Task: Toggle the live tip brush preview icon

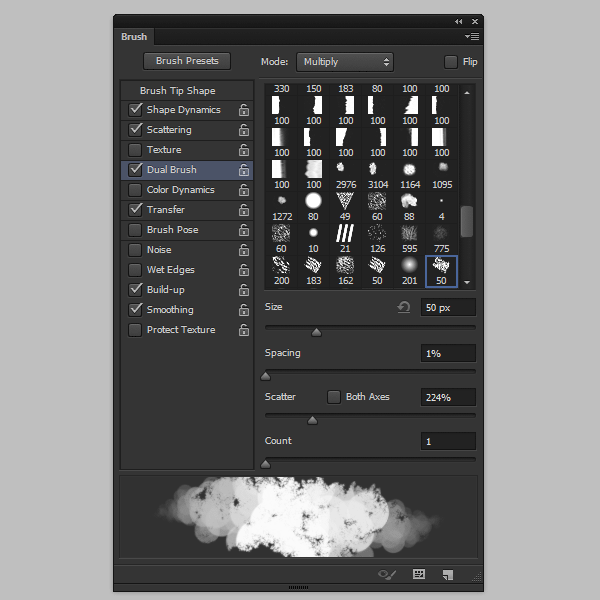Action: (387, 575)
